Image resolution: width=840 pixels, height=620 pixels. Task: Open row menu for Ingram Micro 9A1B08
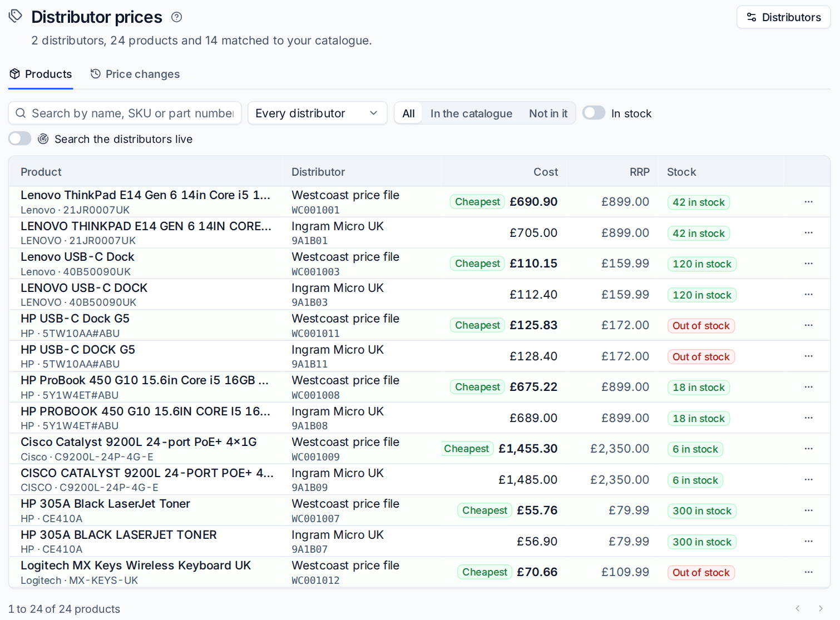[x=808, y=418]
